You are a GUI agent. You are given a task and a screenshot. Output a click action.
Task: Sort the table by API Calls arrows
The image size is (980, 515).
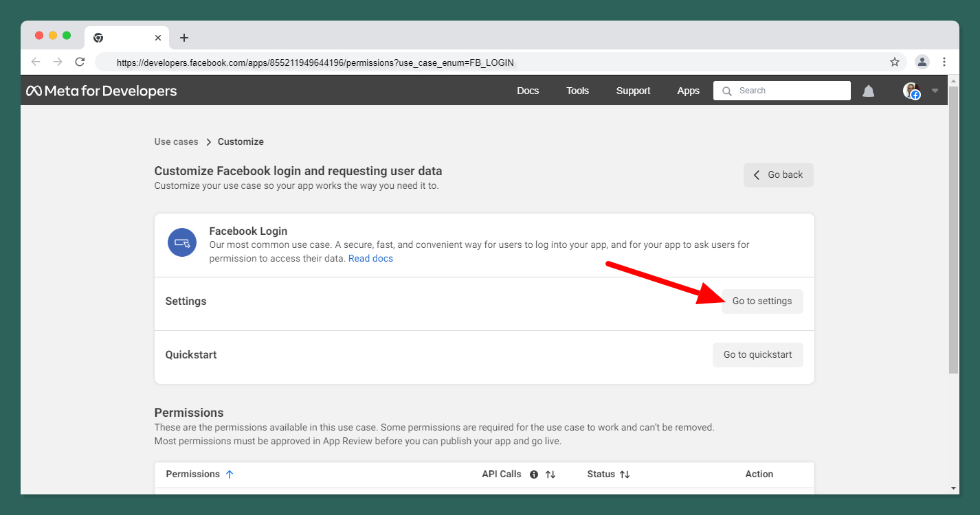(550, 474)
